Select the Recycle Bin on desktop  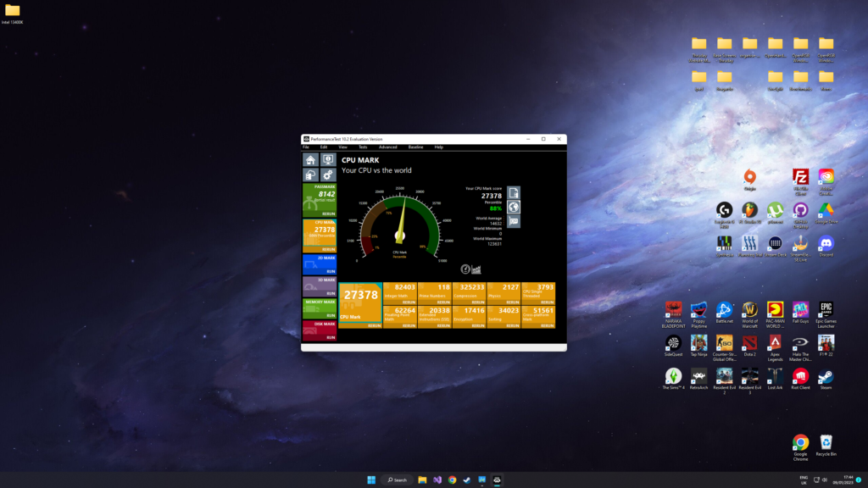(x=826, y=446)
